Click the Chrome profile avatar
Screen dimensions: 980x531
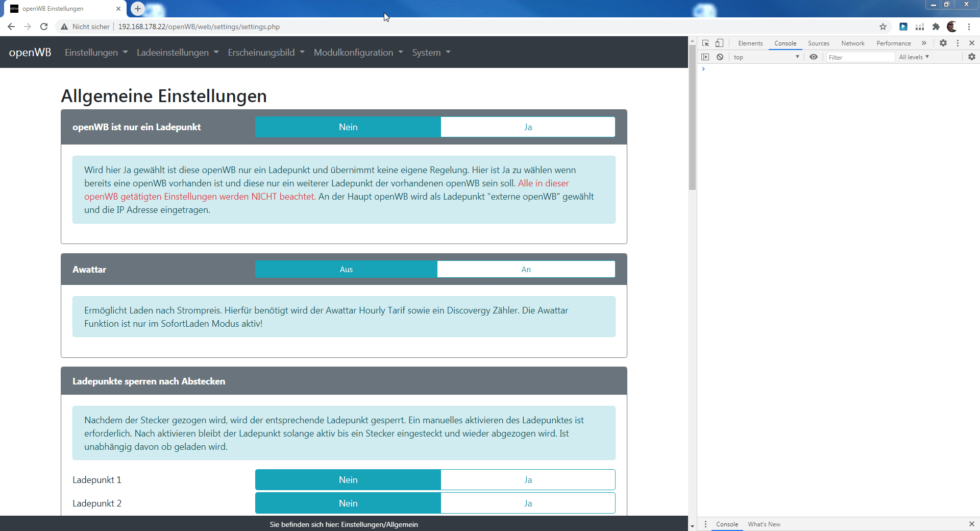(952, 27)
